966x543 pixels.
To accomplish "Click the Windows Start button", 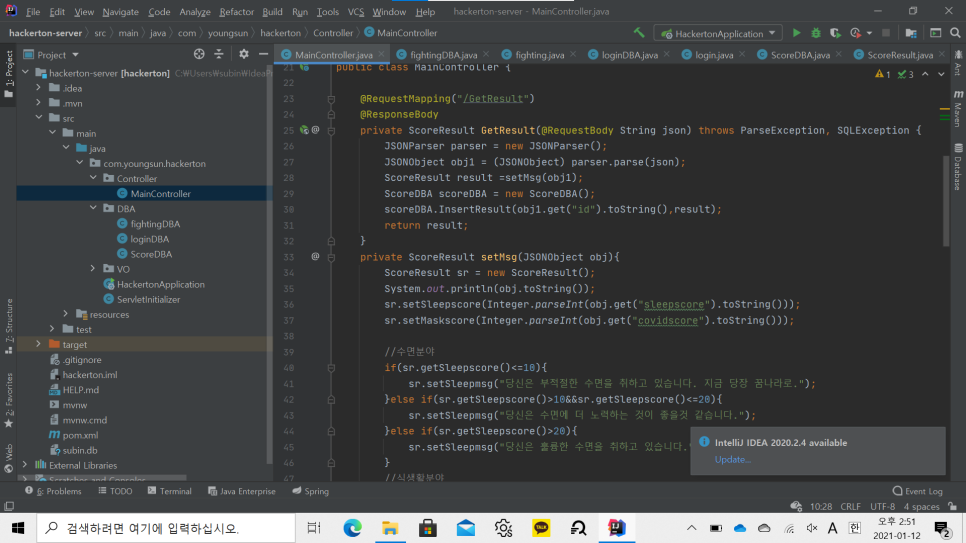I will click(18, 528).
